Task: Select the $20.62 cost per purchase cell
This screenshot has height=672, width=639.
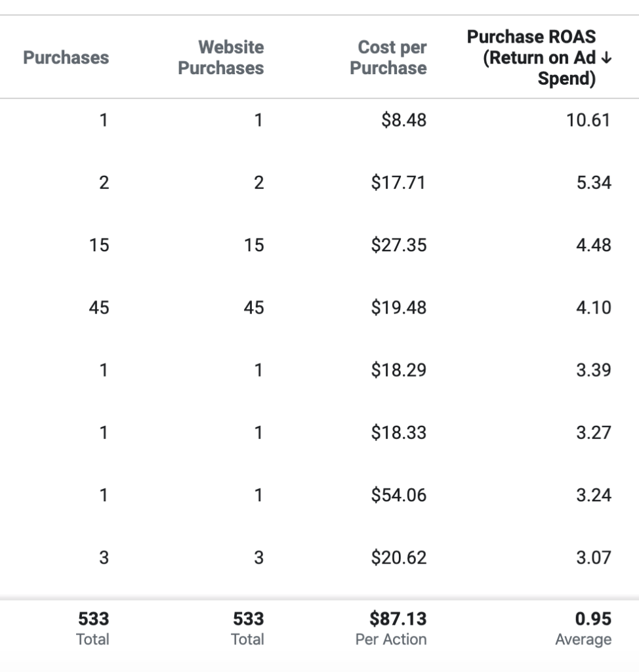Action: pyautogui.click(x=399, y=558)
